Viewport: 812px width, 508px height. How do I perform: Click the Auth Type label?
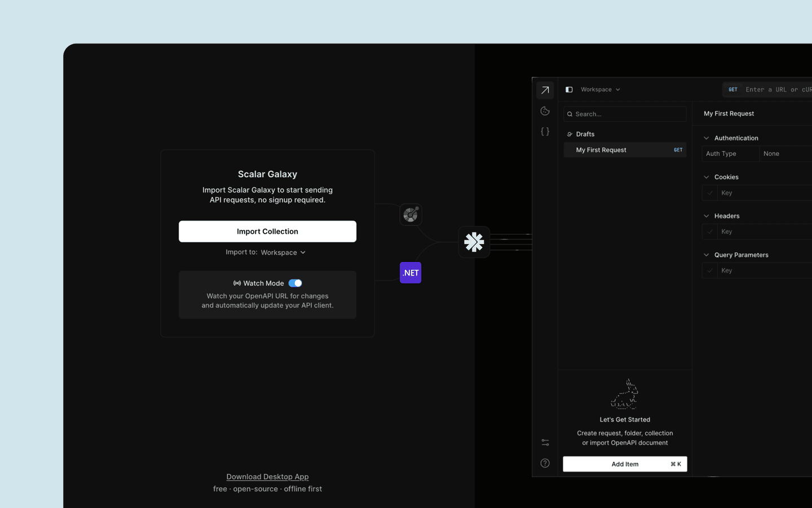(x=721, y=154)
